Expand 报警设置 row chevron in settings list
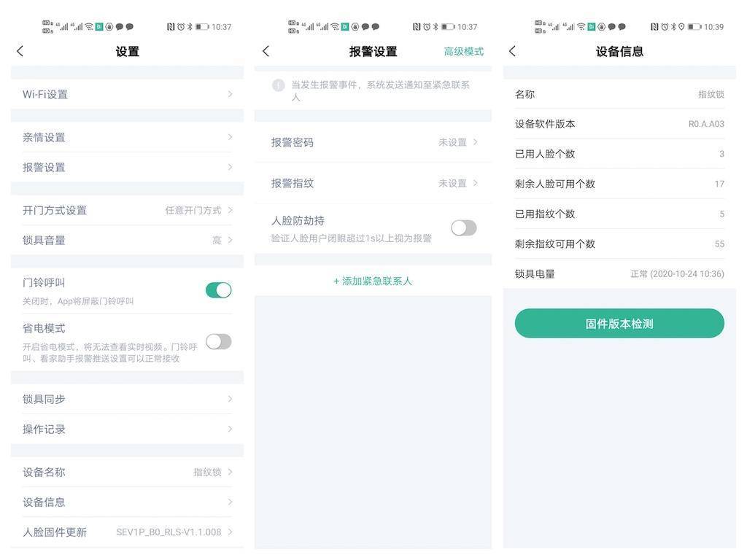Viewport: 747px width, 560px height. pyautogui.click(x=230, y=167)
